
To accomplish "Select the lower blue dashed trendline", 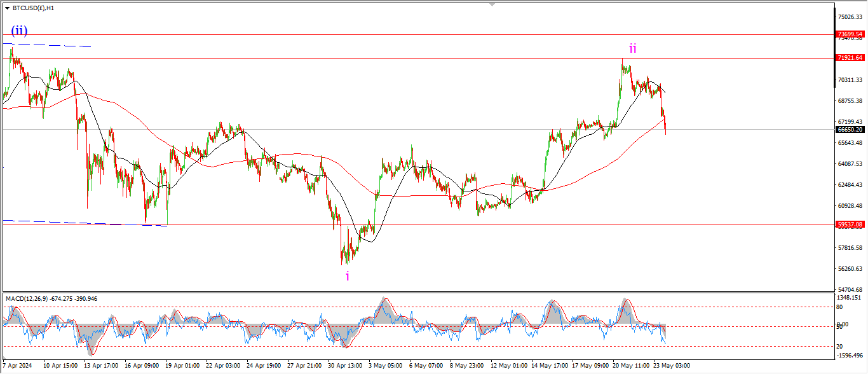I will point(83,223).
